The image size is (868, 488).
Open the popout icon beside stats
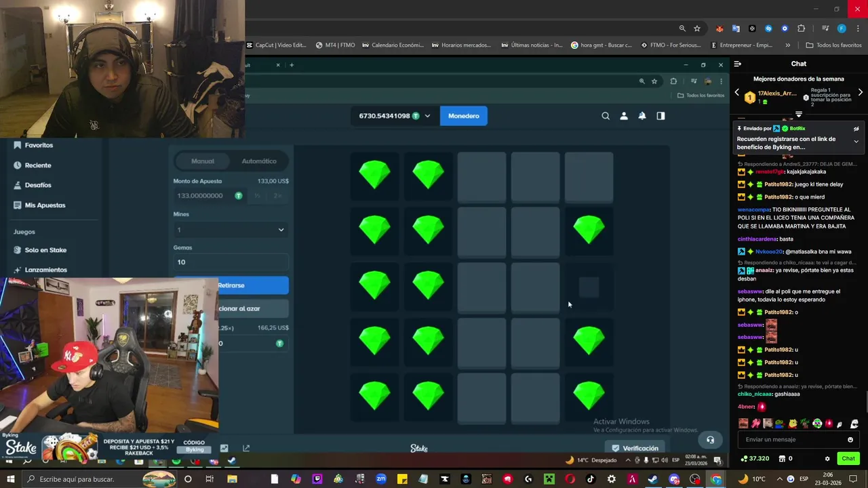point(246,448)
